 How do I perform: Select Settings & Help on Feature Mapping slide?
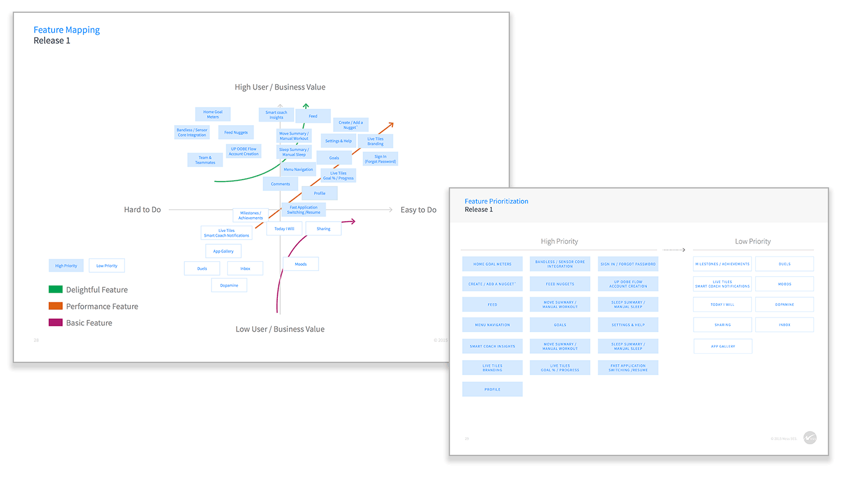point(338,141)
